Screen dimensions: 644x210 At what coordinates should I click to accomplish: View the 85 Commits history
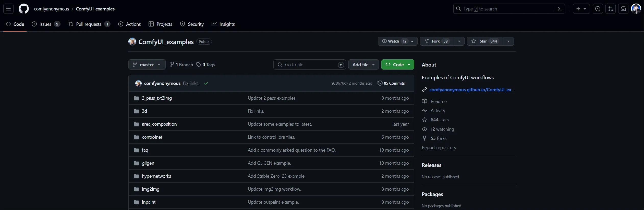pyautogui.click(x=391, y=83)
